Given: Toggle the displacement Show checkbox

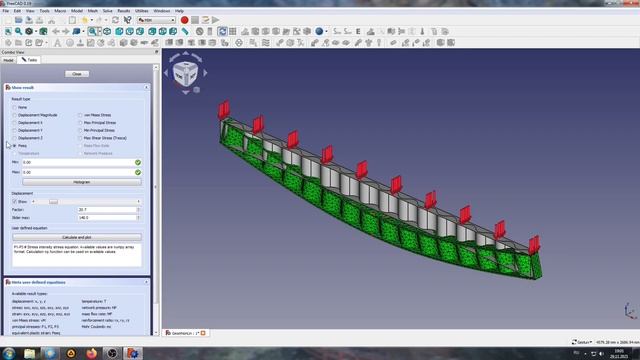Looking at the screenshot, I should pyautogui.click(x=15, y=202).
